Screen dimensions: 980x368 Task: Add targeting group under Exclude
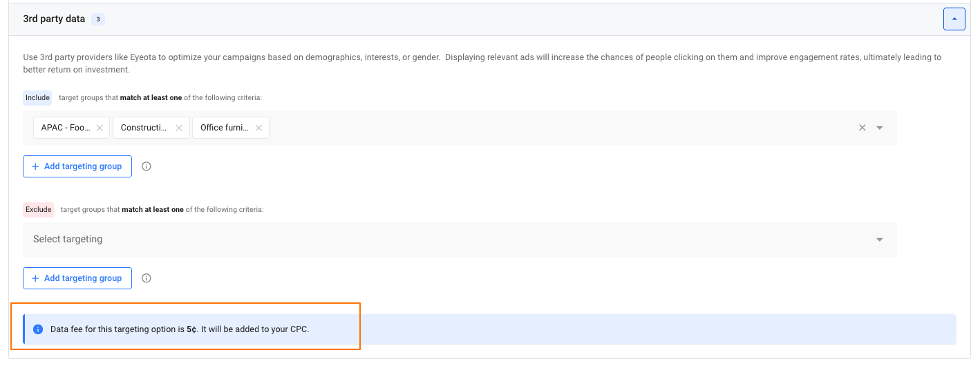point(77,278)
